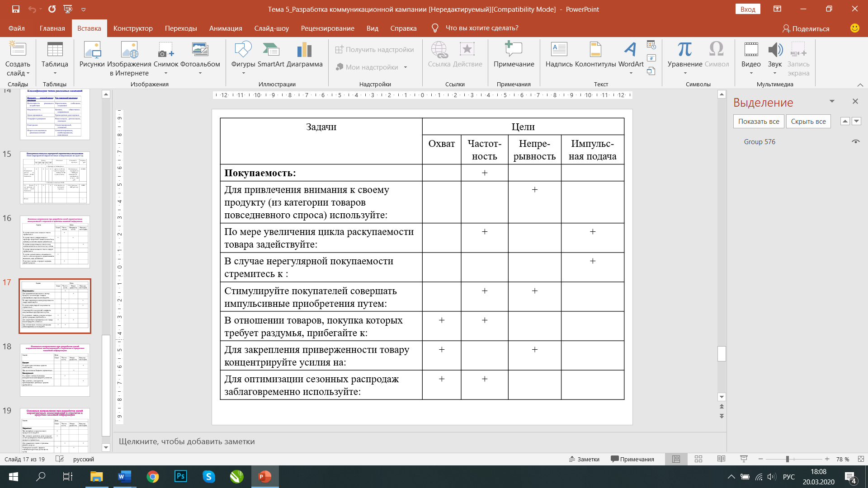Switch to Reading view icon
Screen dimensions: 868x488
click(721, 459)
